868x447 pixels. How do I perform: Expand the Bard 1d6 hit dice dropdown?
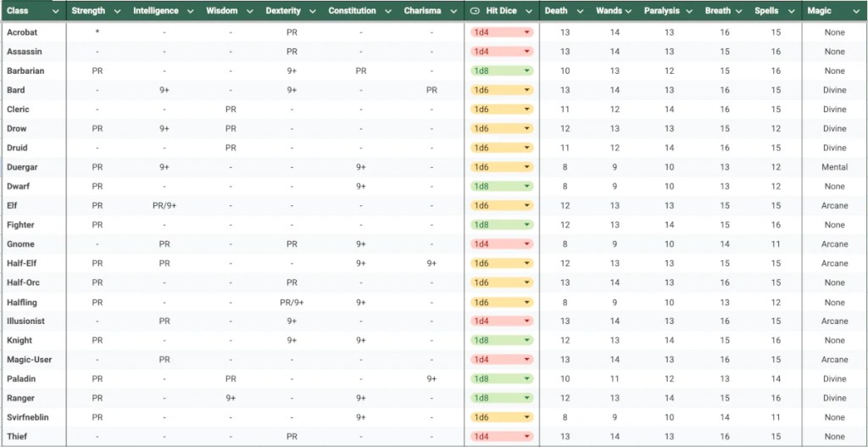(x=527, y=90)
